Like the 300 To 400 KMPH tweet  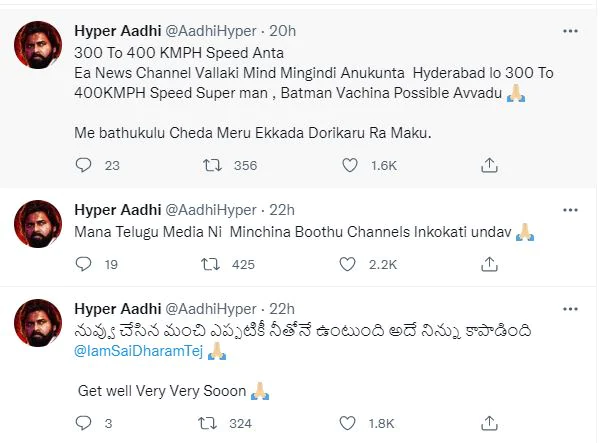pyautogui.click(x=349, y=164)
